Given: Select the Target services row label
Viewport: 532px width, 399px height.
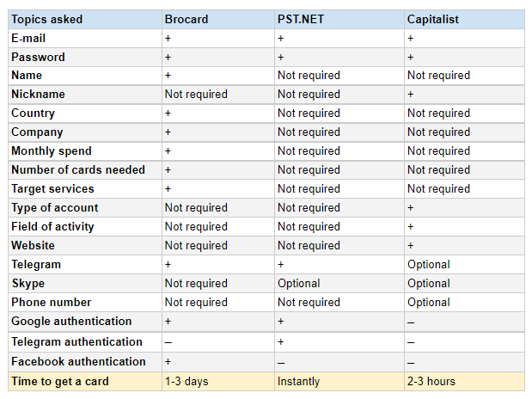Looking at the screenshot, I should coord(52,189).
